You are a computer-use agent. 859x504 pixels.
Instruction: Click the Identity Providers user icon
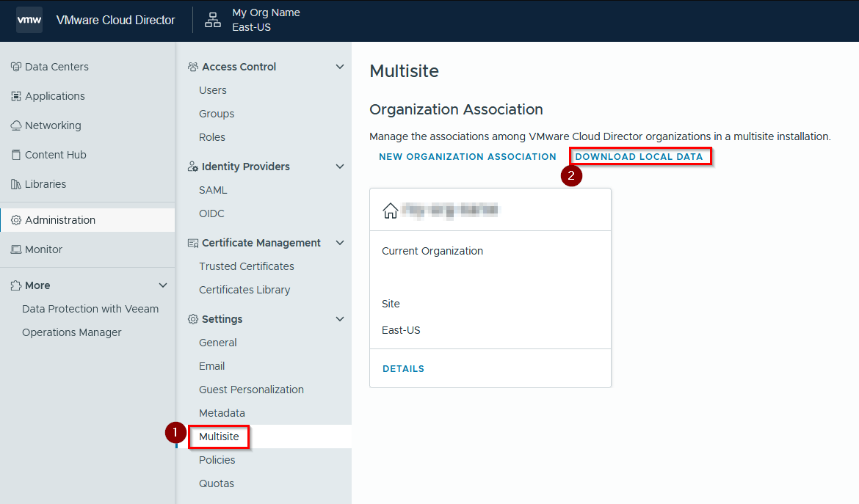(193, 167)
